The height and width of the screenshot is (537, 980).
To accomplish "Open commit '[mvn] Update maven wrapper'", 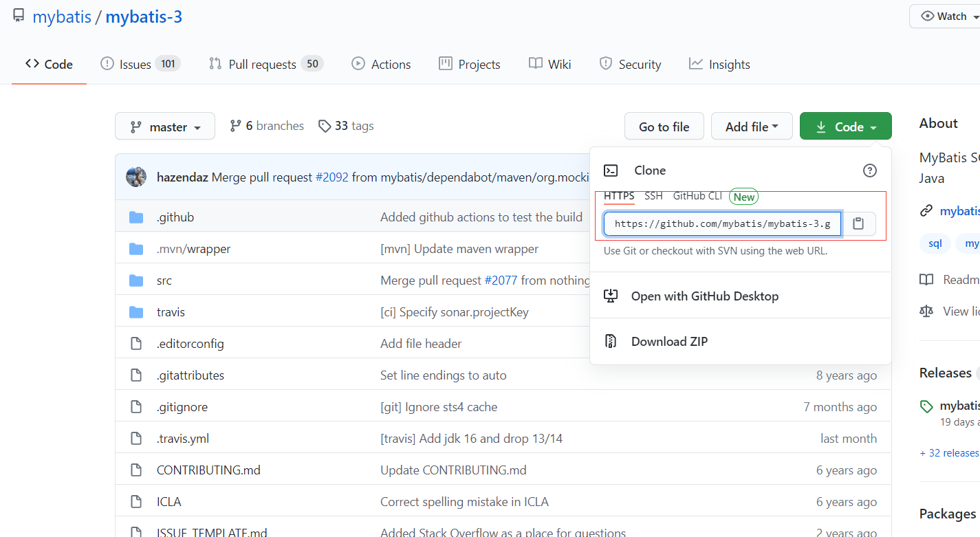I will 459,249.
